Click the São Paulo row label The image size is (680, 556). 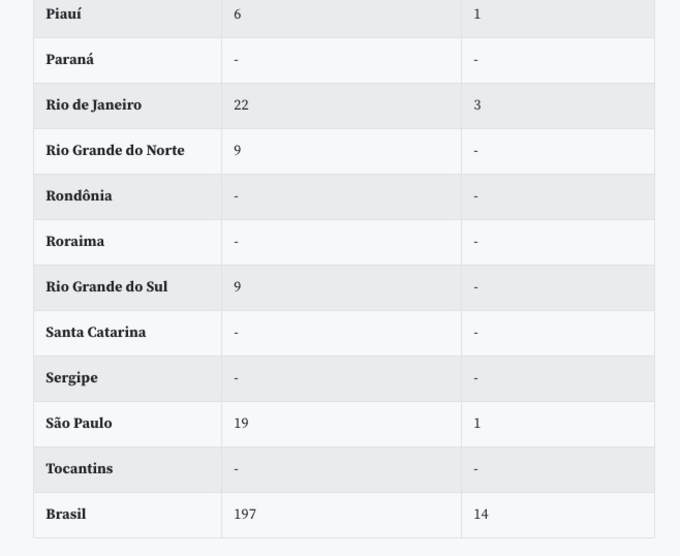[79, 423]
